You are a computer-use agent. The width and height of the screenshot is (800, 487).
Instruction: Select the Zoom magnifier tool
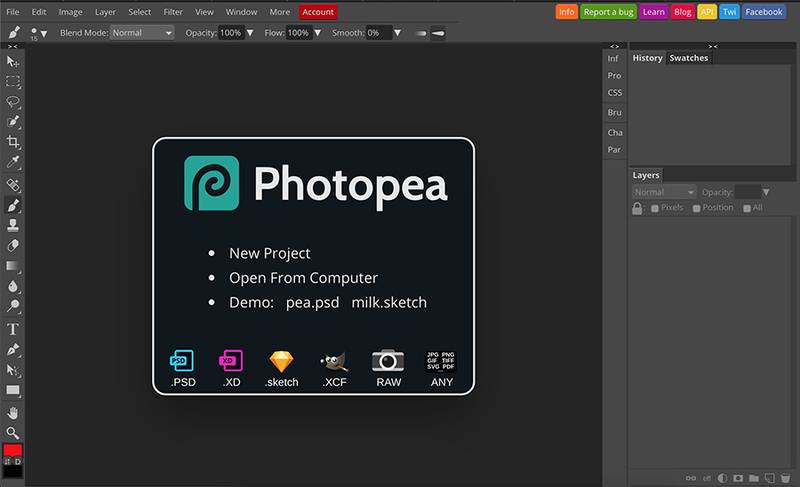[x=13, y=433]
